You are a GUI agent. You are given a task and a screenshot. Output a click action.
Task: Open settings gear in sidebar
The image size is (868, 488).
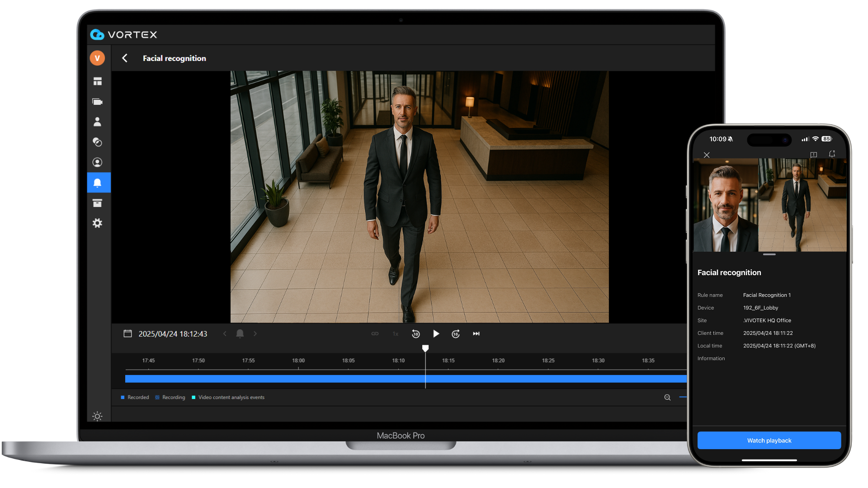(97, 223)
